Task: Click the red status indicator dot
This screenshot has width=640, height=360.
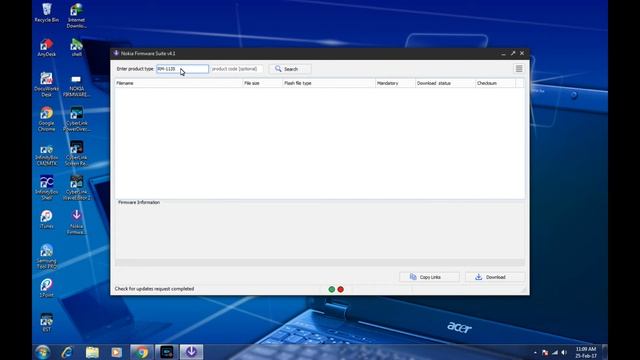Action: [341, 289]
